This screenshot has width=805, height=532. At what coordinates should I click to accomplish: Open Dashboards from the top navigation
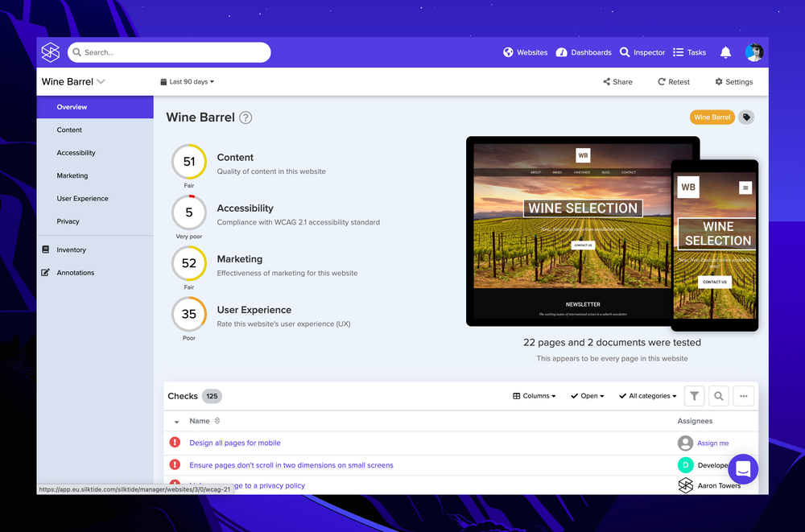(x=561, y=52)
